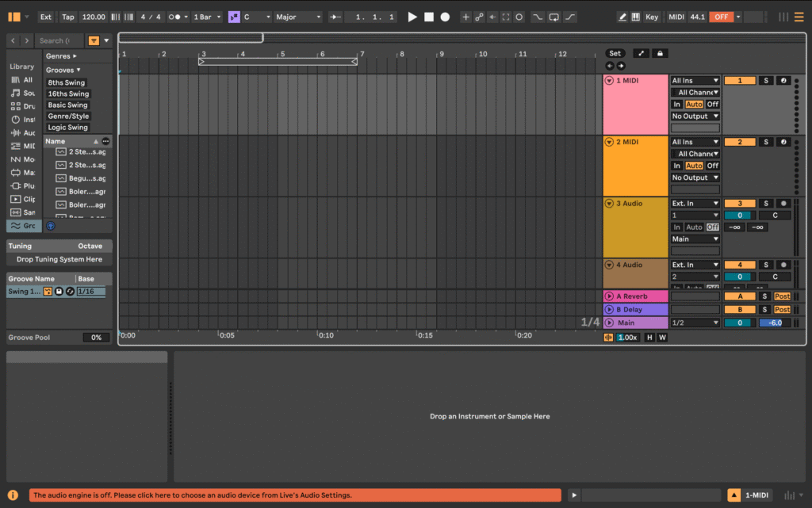Solo track 1 MIDI
Viewport: 812px width, 508px height.
[766, 81]
